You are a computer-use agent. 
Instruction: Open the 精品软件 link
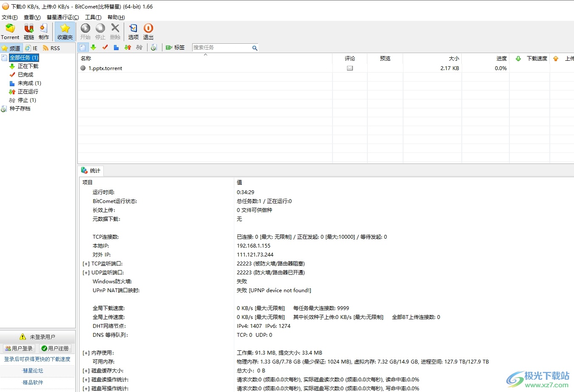(33, 382)
